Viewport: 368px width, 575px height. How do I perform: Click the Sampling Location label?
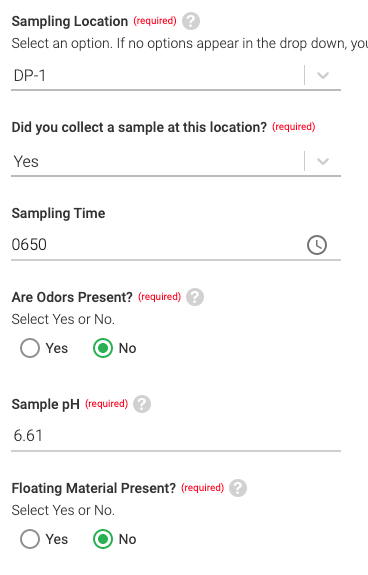click(x=70, y=22)
